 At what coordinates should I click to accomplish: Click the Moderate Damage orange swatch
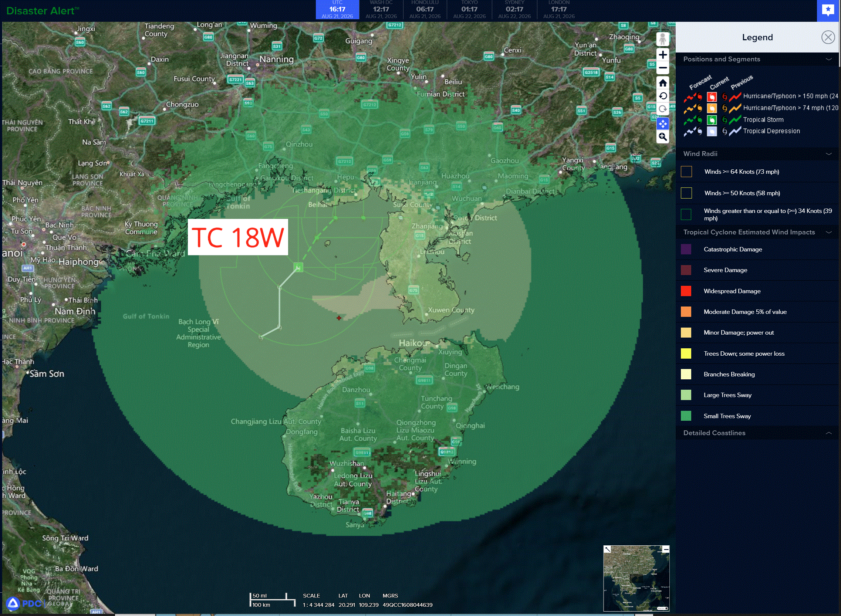tap(686, 312)
